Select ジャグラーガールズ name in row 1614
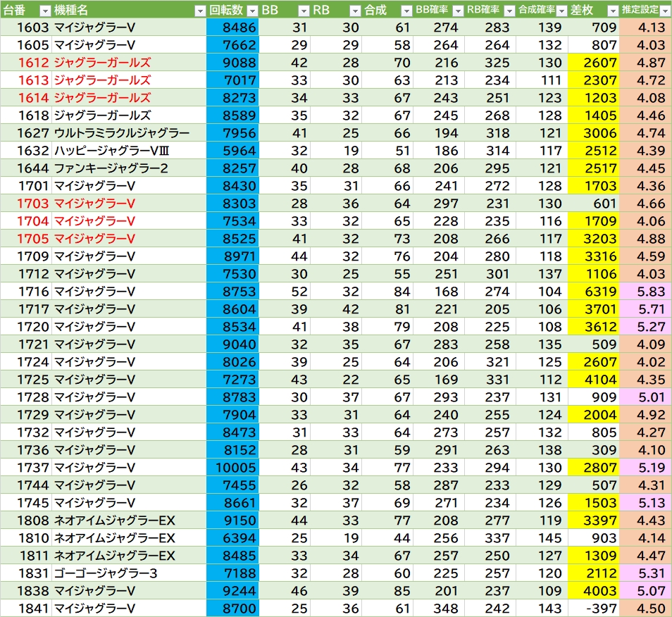This screenshot has height=617, width=672. 129,98
